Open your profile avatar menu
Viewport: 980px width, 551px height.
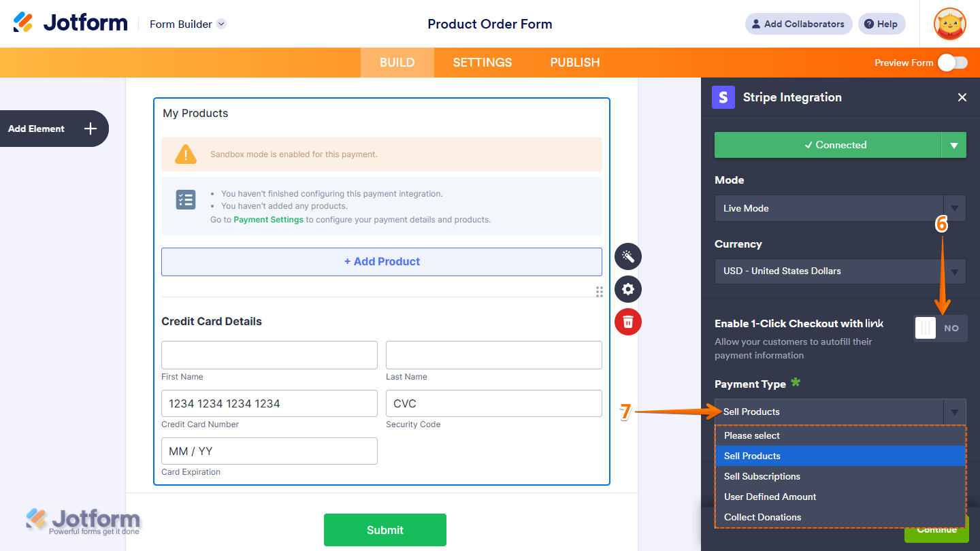[949, 24]
